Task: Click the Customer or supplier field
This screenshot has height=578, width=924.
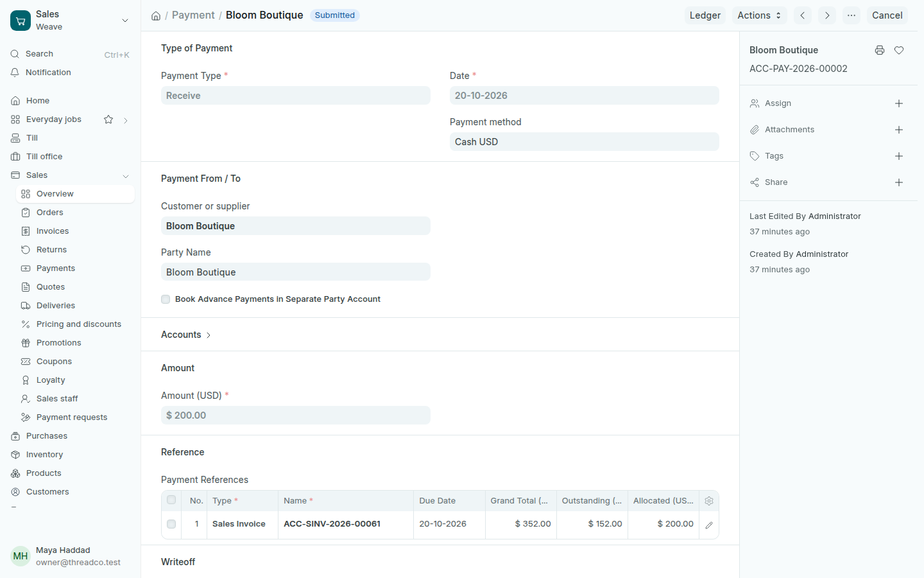Action: pos(296,226)
